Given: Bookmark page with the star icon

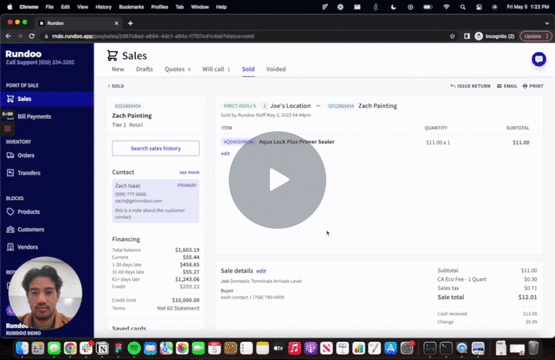Looking at the screenshot, I should coord(452,36).
